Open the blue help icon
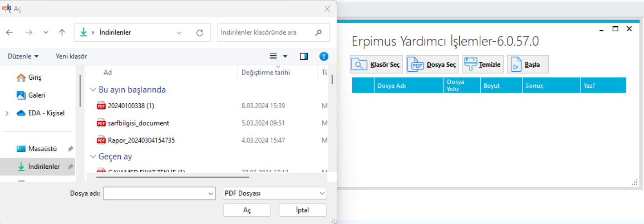The image size is (644, 224). [x=324, y=56]
